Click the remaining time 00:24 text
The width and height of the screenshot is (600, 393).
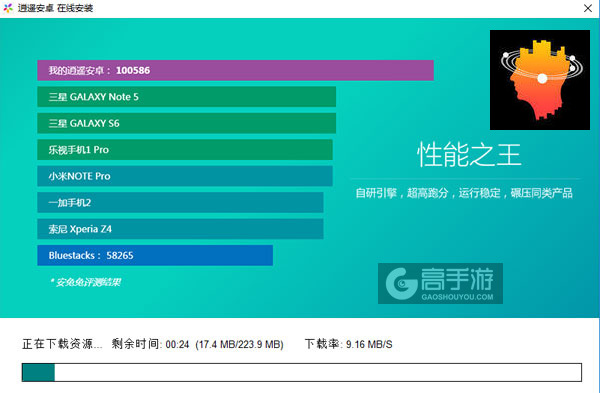point(150,344)
